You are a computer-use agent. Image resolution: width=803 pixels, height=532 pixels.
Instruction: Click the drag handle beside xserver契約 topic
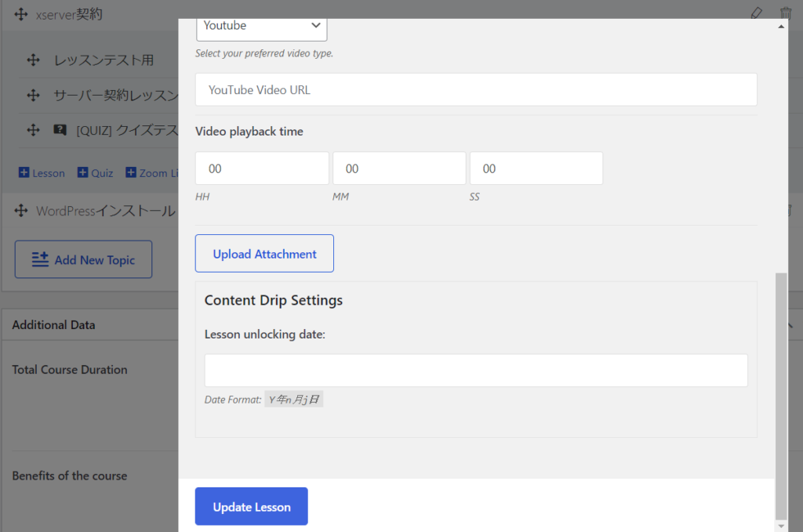21,15
